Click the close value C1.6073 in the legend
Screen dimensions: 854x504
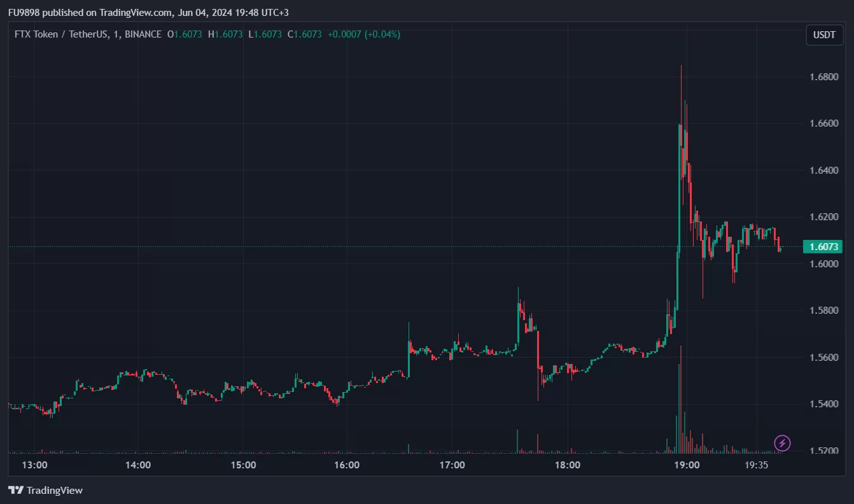click(x=304, y=34)
